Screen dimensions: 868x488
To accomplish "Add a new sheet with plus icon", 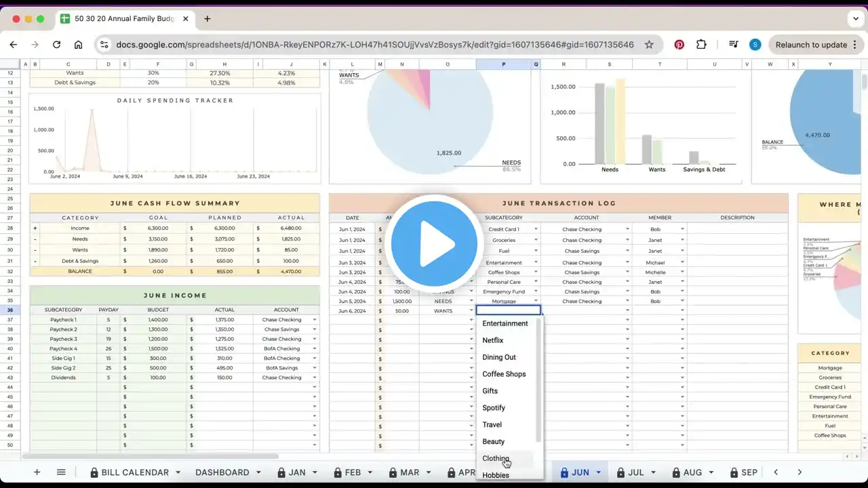I will tap(37, 472).
